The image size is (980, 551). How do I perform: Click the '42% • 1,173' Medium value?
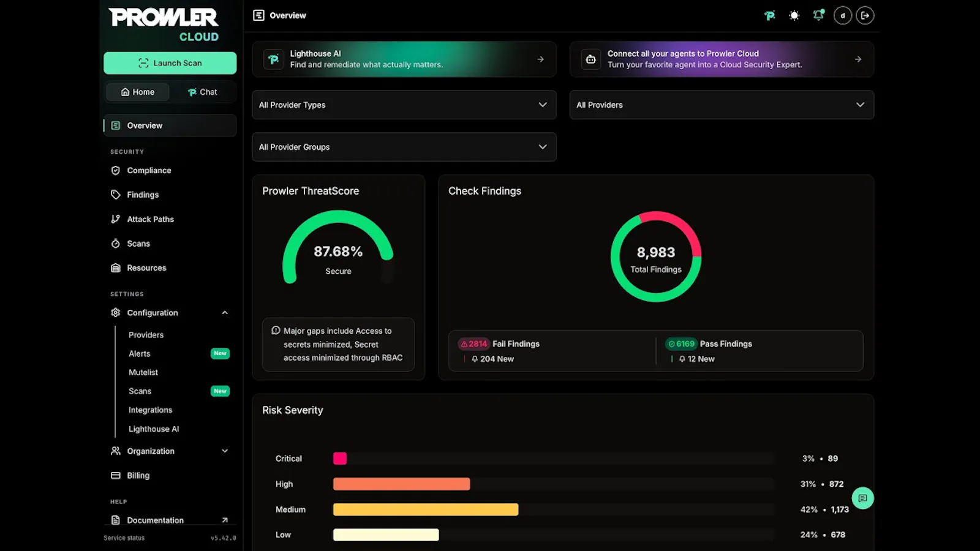(824, 509)
